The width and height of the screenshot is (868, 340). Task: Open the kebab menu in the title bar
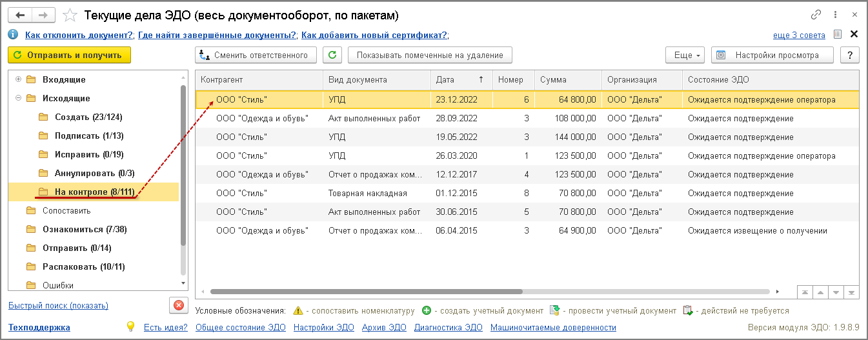point(836,14)
